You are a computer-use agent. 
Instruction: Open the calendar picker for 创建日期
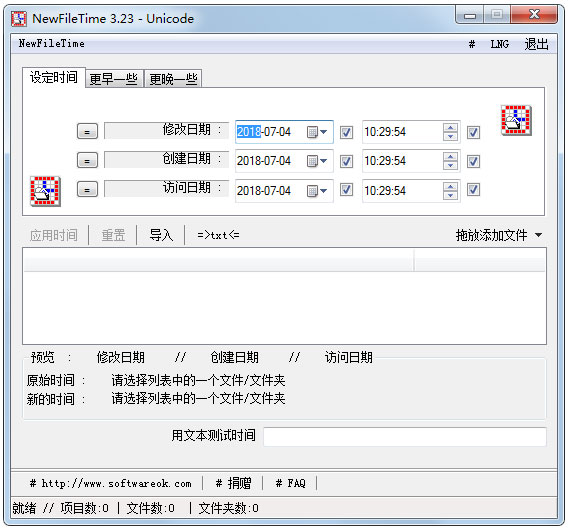pos(317,161)
